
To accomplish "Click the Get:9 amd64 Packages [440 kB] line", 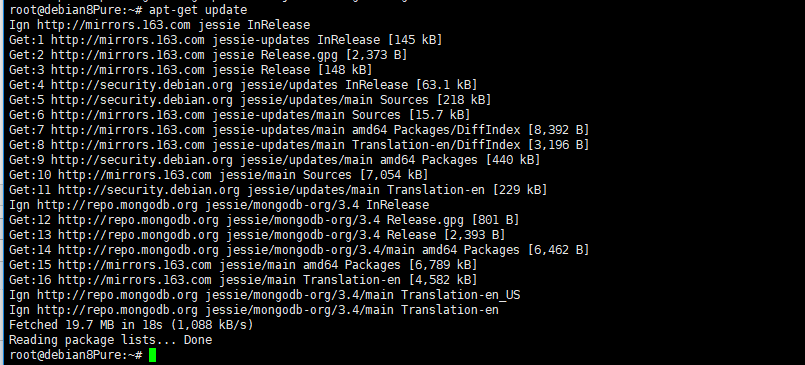I will pyautogui.click(x=275, y=160).
